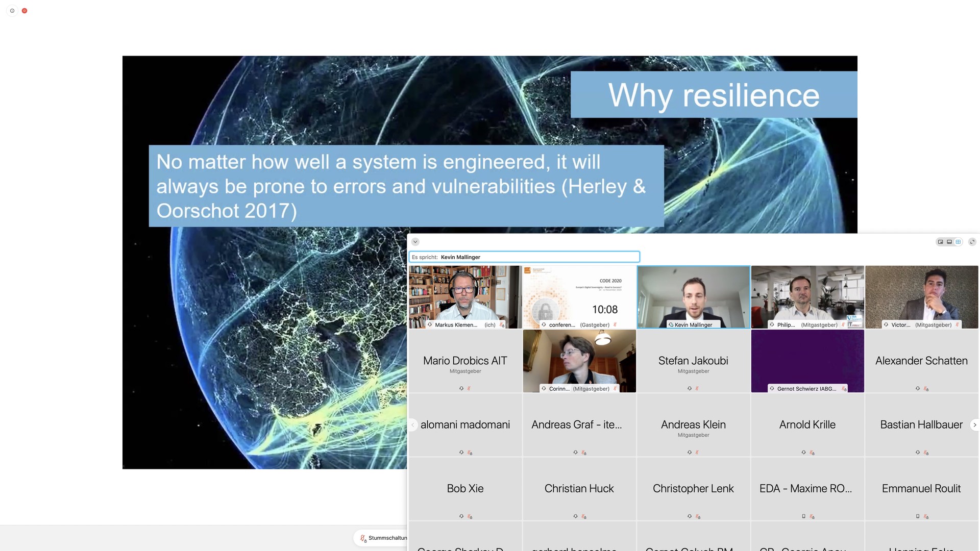Click Markus Klemen muted microphone icon
This screenshot has height=551, width=980.
(502, 324)
